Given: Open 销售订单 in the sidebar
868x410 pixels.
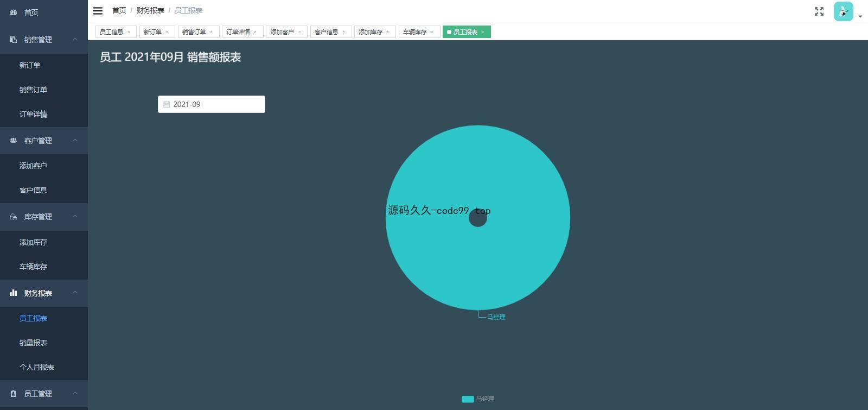Looking at the screenshot, I should click(44, 90).
